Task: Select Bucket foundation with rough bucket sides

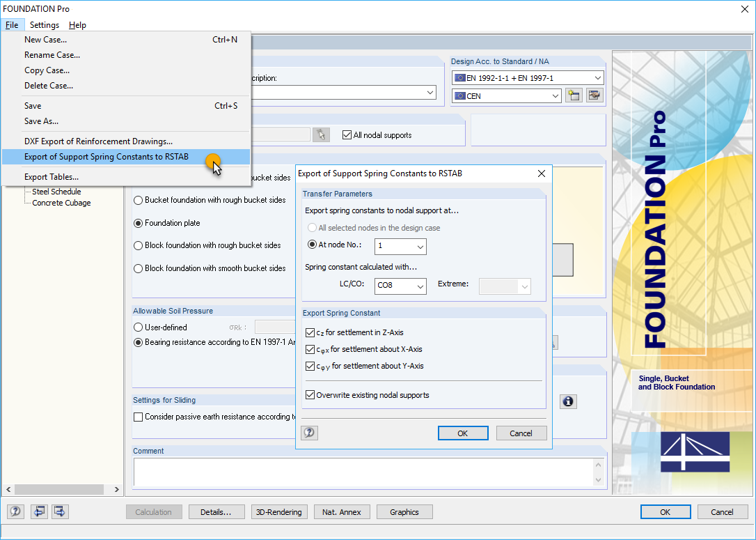Action: tap(138, 200)
